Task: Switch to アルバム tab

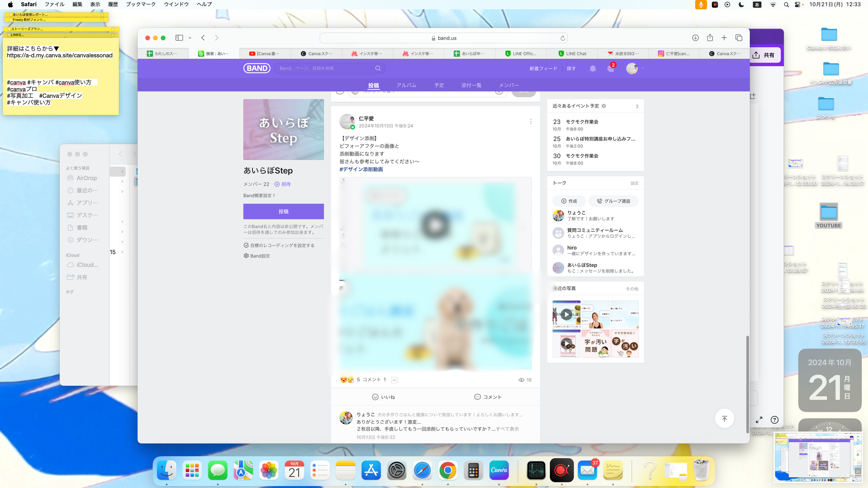Action: (x=406, y=85)
